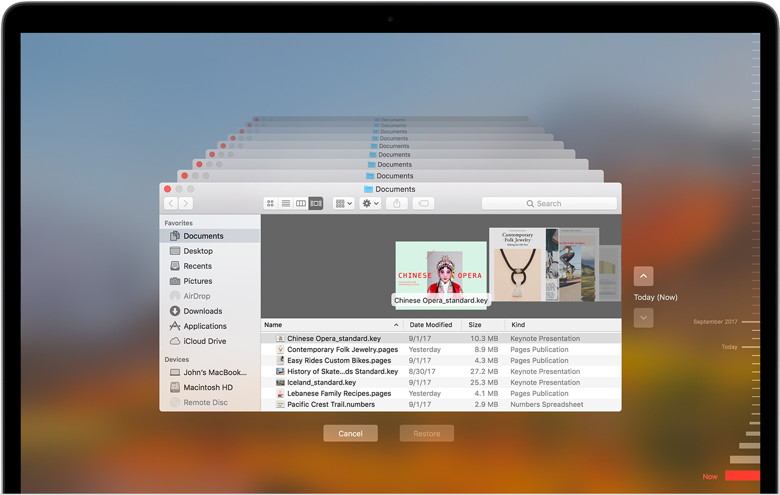Select the red Now timeline marker
This screenshot has height=495, width=780.
point(742,476)
